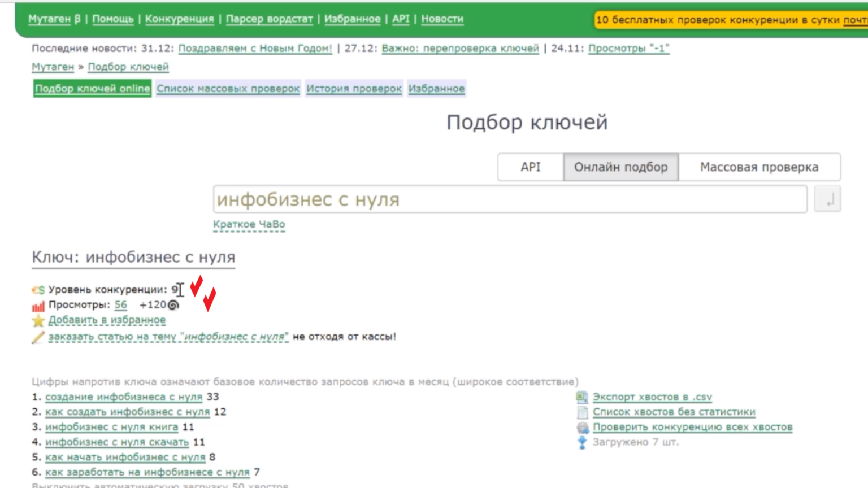This screenshot has width=868, height=488.
Task: Select the API tab in key picker
Action: tap(530, 167)
